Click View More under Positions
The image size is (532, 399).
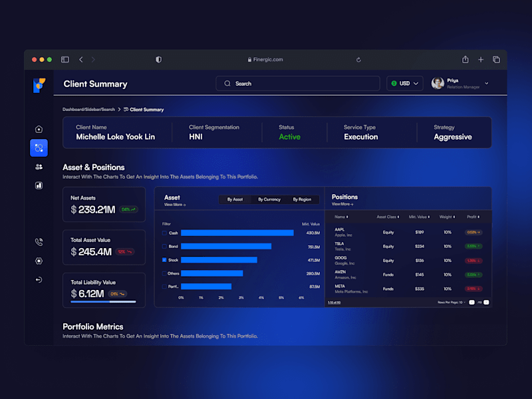[x=342, y=204]
